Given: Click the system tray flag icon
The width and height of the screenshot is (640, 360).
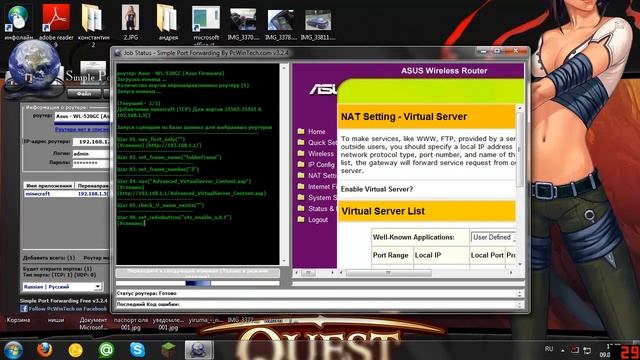Looking at the screenshot, I should [575, 350].
